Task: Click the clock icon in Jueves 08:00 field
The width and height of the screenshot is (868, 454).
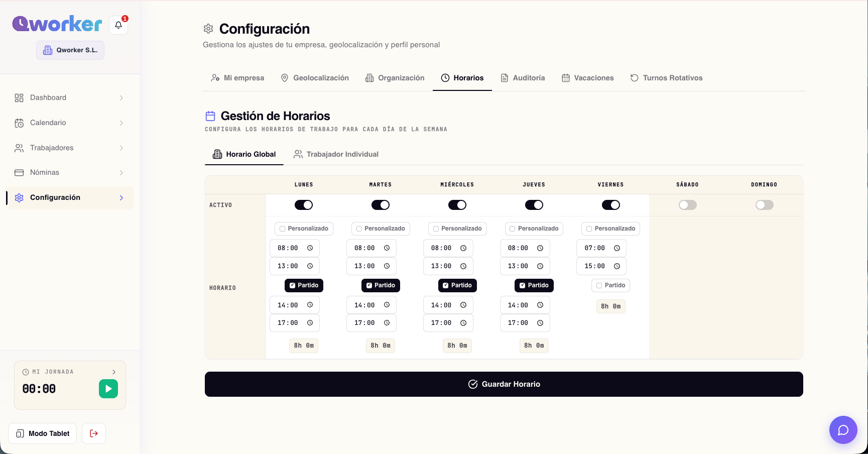Action: pyautogui.click(x=540, y=248)
